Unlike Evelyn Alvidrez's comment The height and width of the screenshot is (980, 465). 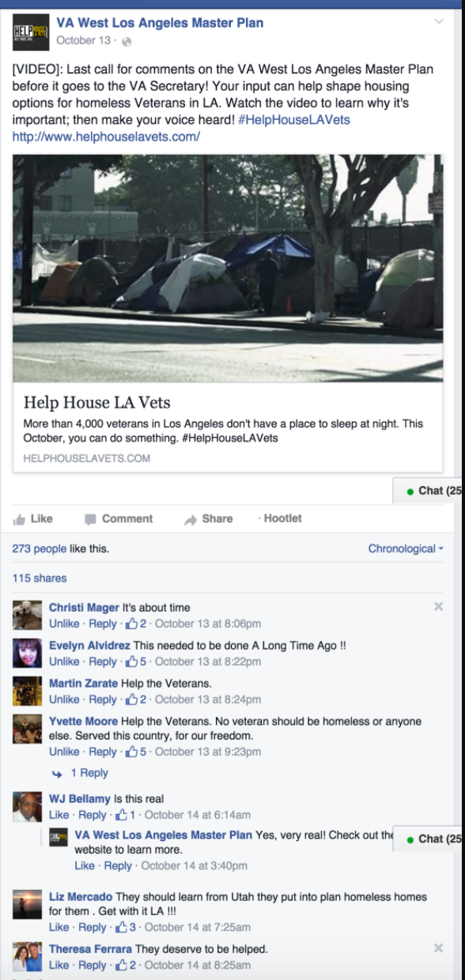tap(64, 661)
